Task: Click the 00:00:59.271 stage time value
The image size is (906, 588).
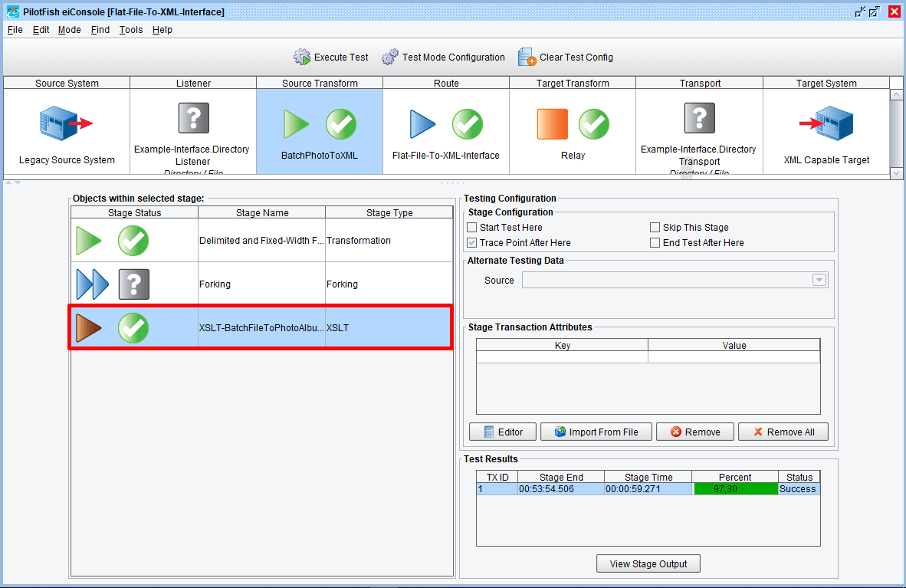Action: pos(648,489)
